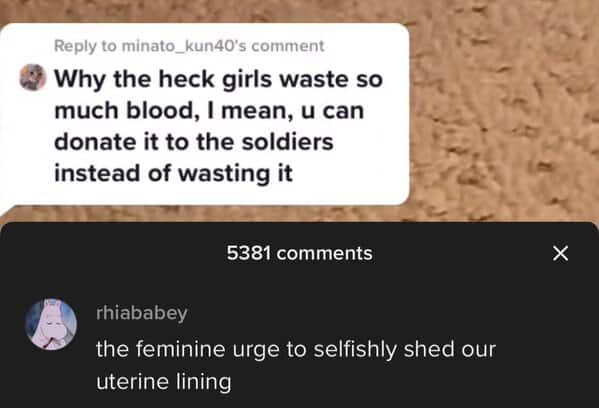This screenshot has width=599, height=408.
Task: Click the 'instead of wasting it' line
Action: click(x=173, y=173)
